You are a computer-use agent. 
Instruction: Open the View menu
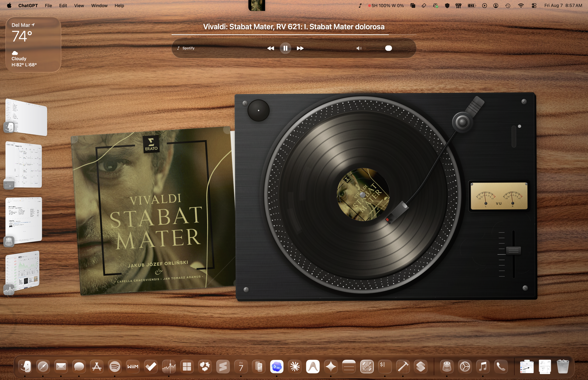tap(79, 5)
